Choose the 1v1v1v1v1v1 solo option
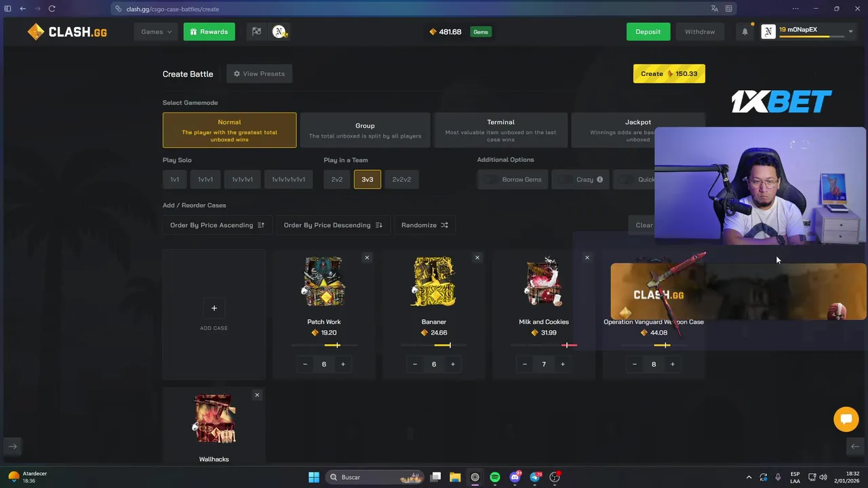This screenshot has width=868, height=488. pyautogui.click(x=288, y=180)
